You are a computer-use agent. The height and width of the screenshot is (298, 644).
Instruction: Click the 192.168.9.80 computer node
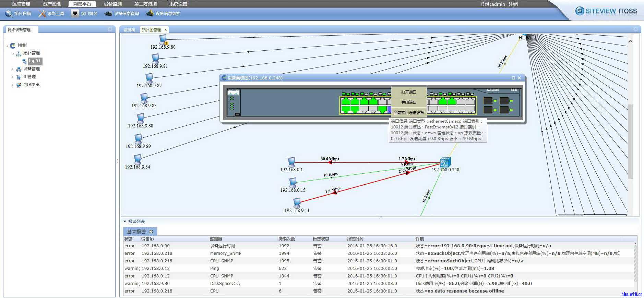[163, 39]
